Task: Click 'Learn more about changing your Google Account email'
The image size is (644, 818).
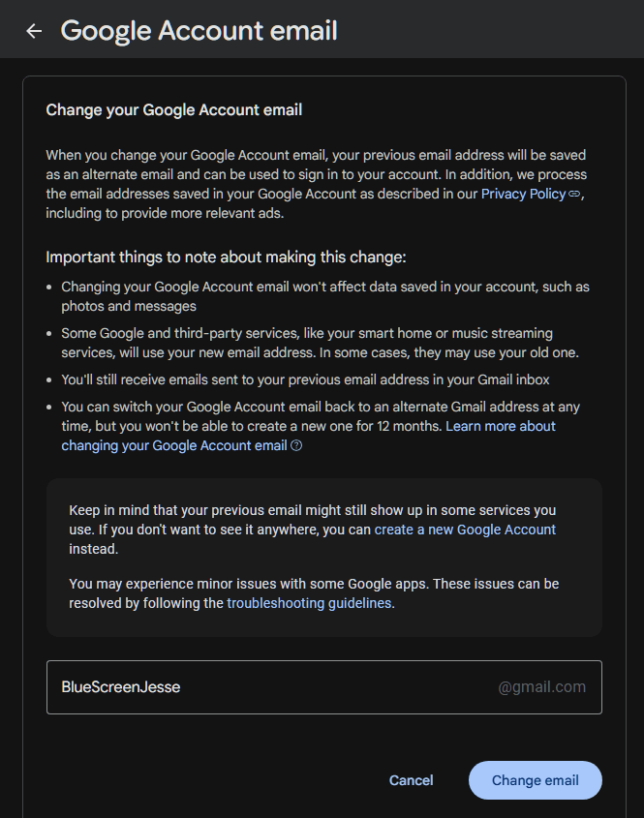Action: (x=500, y=426)
